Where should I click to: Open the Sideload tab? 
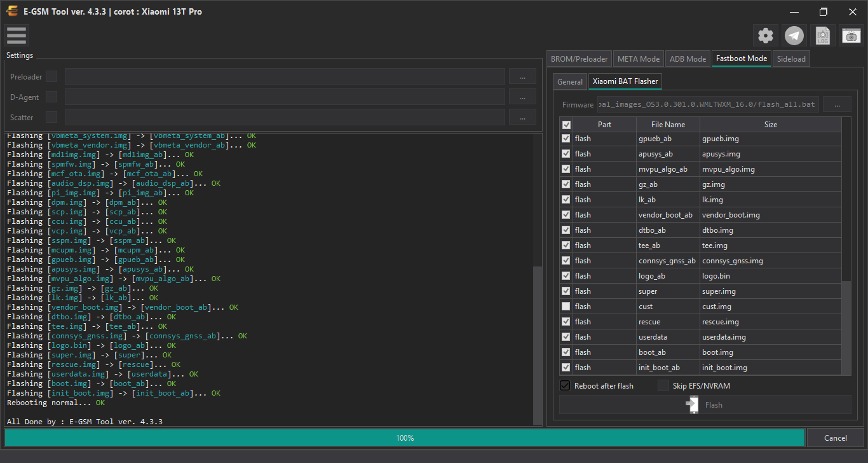(x=792, y=59)
